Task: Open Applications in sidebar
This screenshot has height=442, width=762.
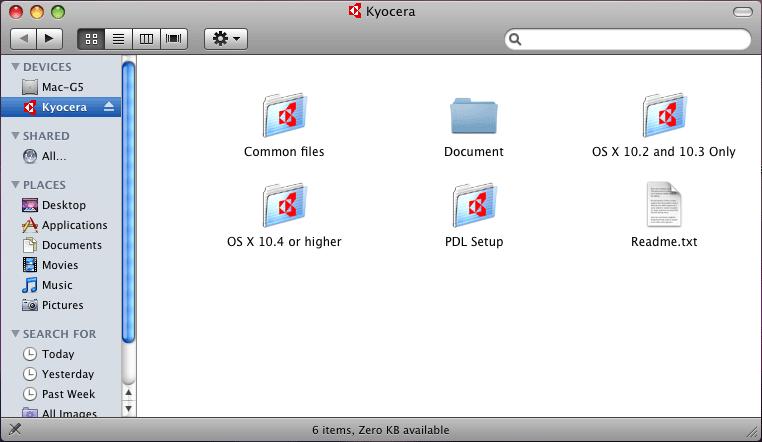Action: [61, 225]
